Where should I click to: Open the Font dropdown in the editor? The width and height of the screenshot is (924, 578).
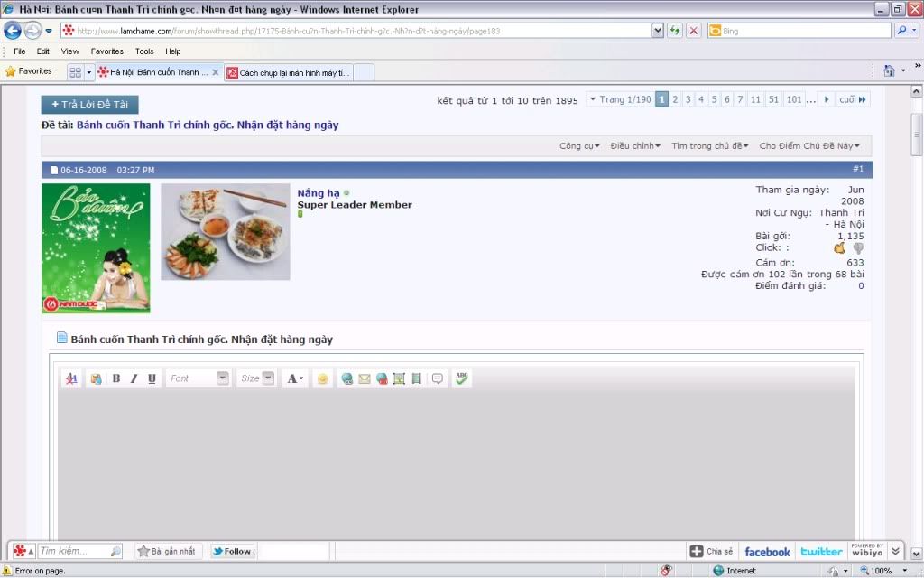tap(199, 378)
